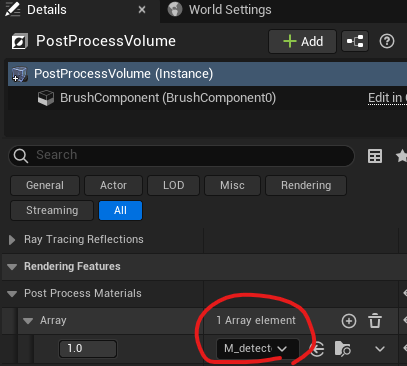Open array element options chevron

click(380, 349)
